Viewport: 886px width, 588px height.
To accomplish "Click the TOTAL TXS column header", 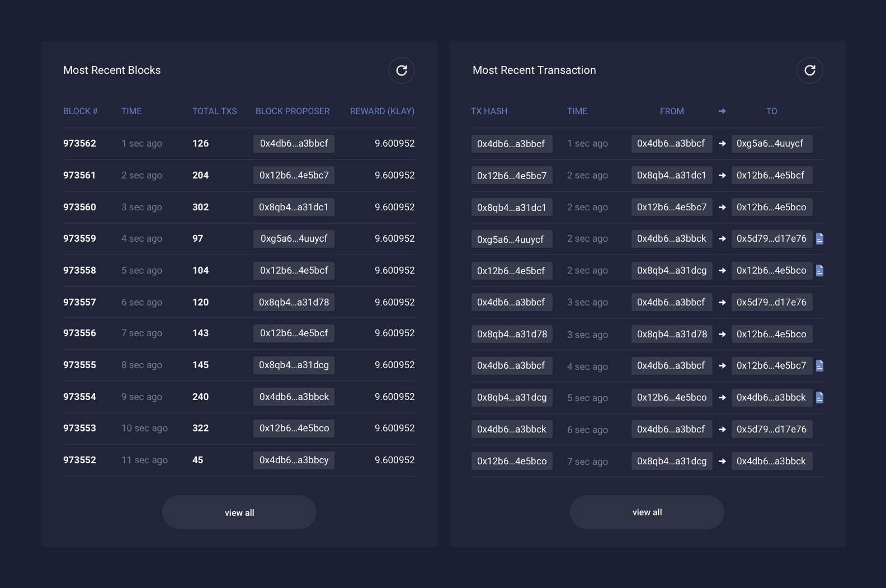I will pyautogui.click(x=214, y=111).
